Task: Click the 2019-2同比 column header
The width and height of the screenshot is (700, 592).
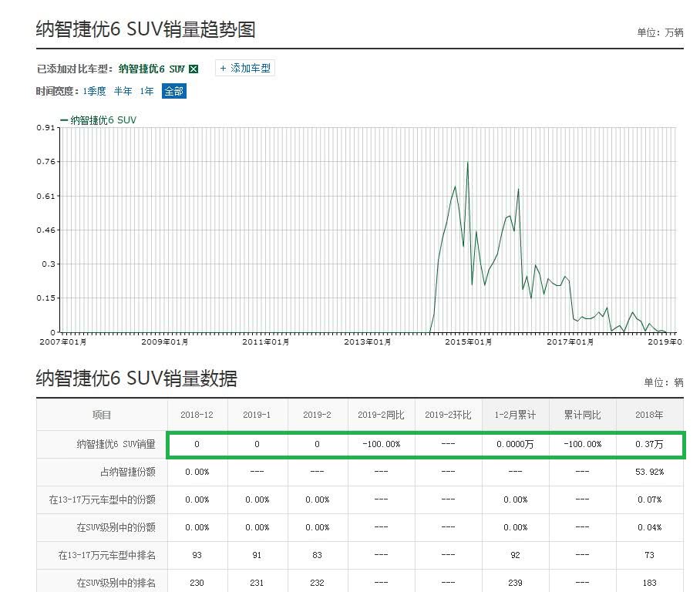Action: pos(381,415)
